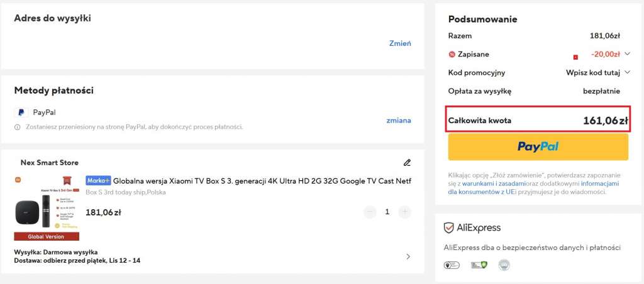Click the Marka+ badge on the product
This screenshot has height=284, width=644.
pyautogui.click(x=98, y=180)
